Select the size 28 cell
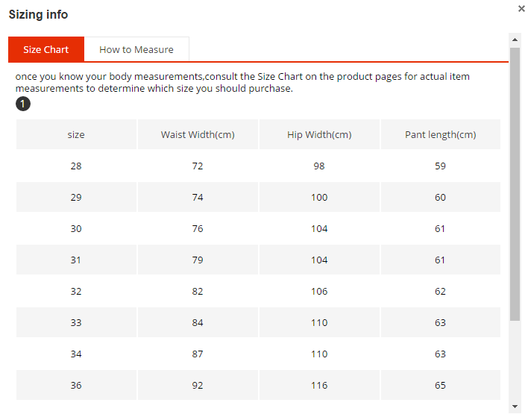Screen dimensions: 528x420 click(x=76, y=166)
